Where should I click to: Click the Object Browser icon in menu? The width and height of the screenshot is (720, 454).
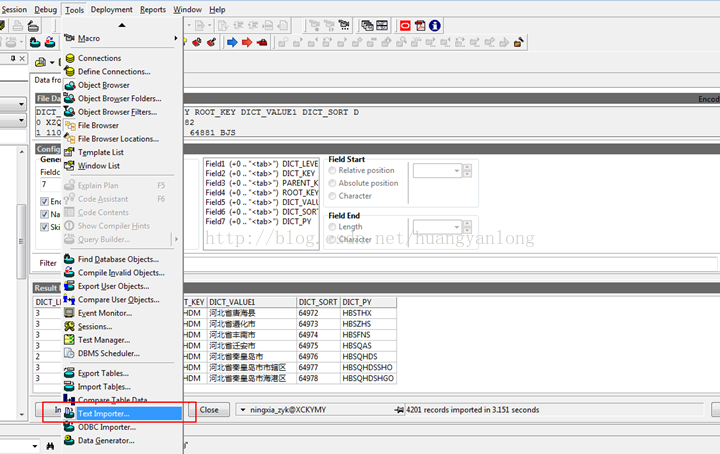[x=69, y=85]
